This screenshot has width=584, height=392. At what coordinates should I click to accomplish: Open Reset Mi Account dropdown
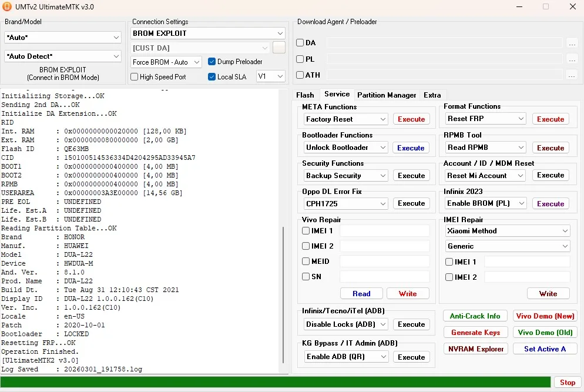[x=486, y=176]
